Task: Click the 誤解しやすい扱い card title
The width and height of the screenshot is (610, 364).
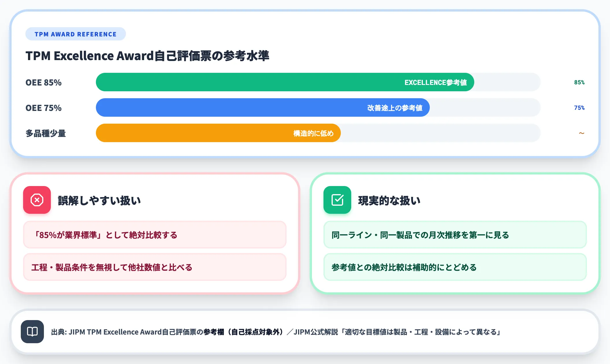Action: (x=99, y=200)
